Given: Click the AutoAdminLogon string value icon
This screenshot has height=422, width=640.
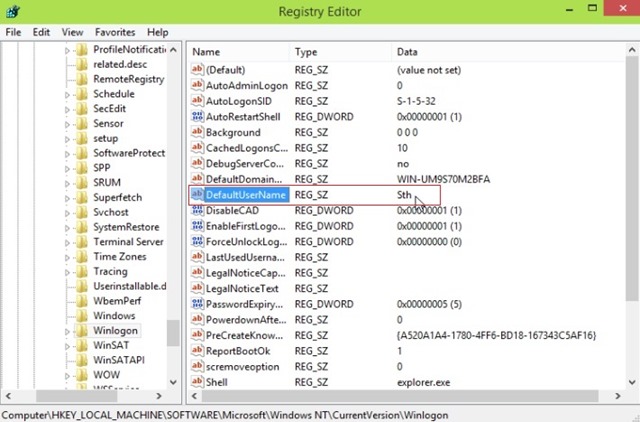Looking at the screenshot, I should coord(197,85).
